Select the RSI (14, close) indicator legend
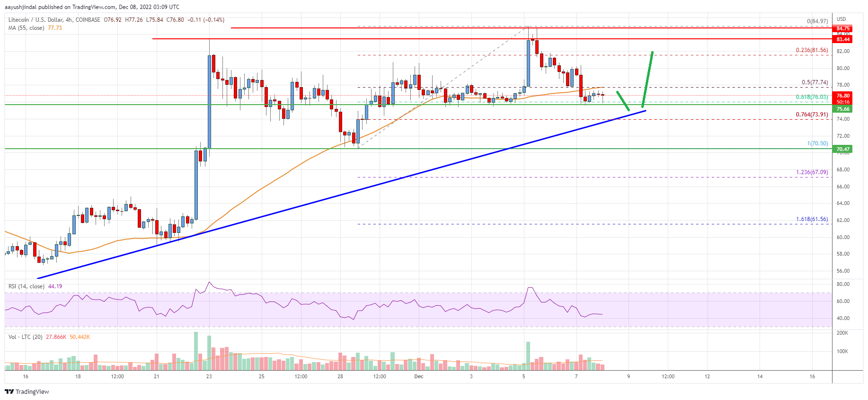868x400 pixels. click(x=27, y=286)
